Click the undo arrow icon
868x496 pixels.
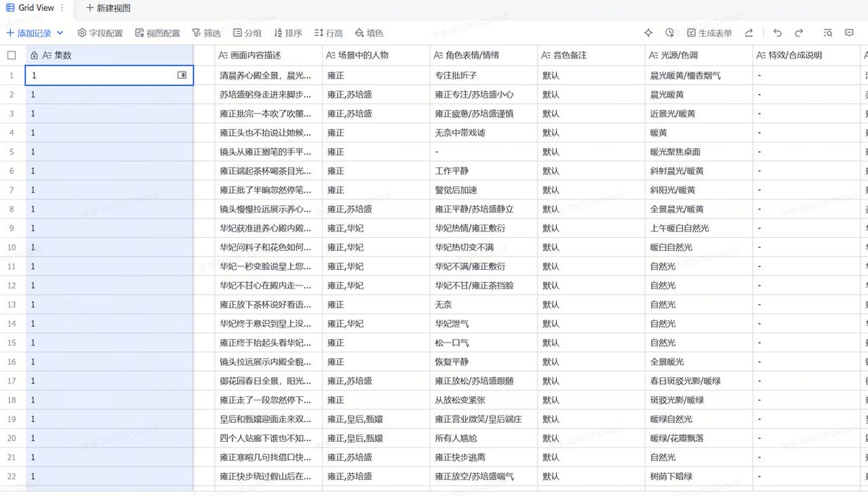point(778,33)
